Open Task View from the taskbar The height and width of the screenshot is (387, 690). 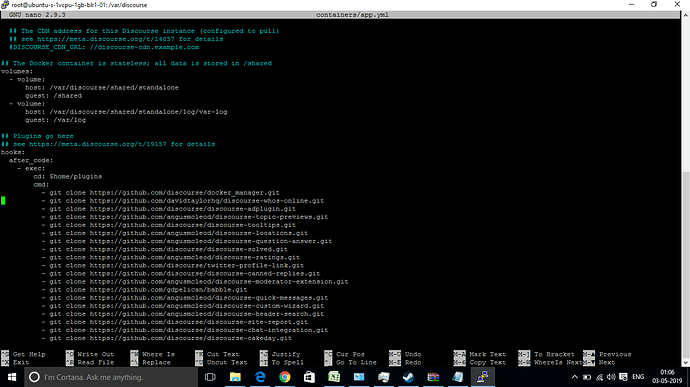[x=210, y=377]
